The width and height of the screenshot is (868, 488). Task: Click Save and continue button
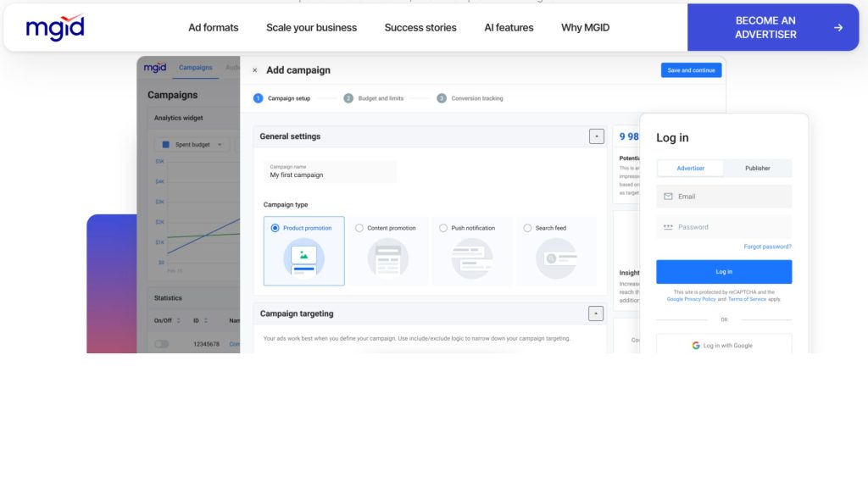(691, 70)
